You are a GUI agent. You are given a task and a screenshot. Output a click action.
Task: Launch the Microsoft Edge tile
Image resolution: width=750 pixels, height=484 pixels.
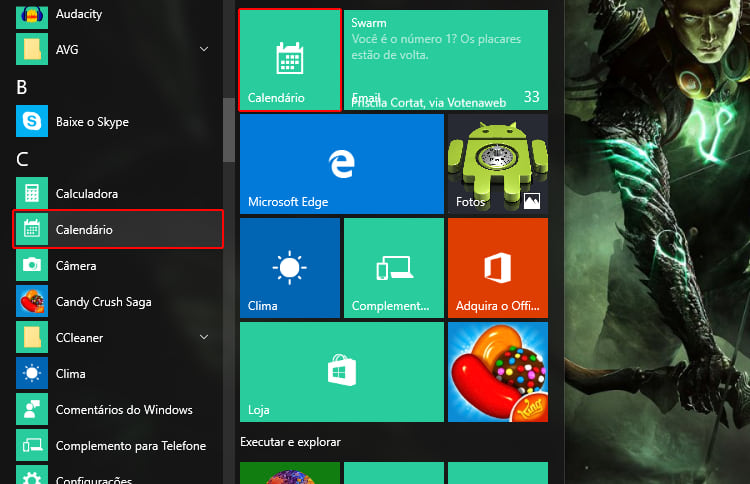click(x=342, y=164)
